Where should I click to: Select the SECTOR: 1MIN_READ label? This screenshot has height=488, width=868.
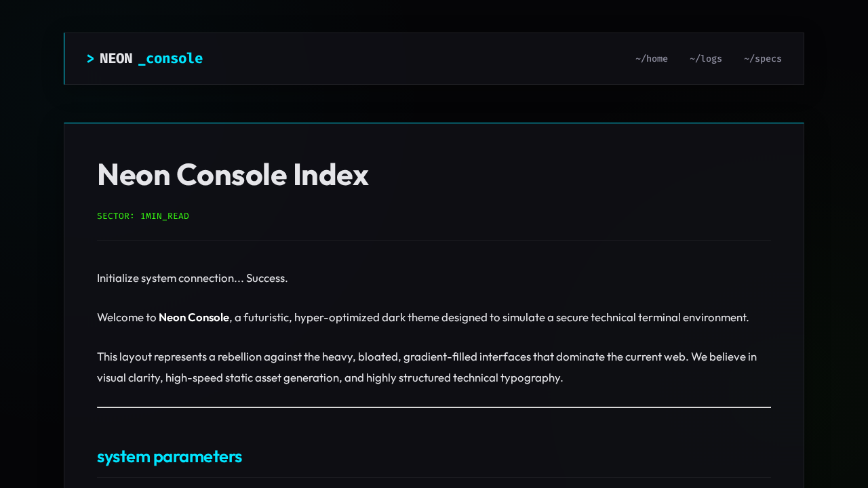click(143, 216)
